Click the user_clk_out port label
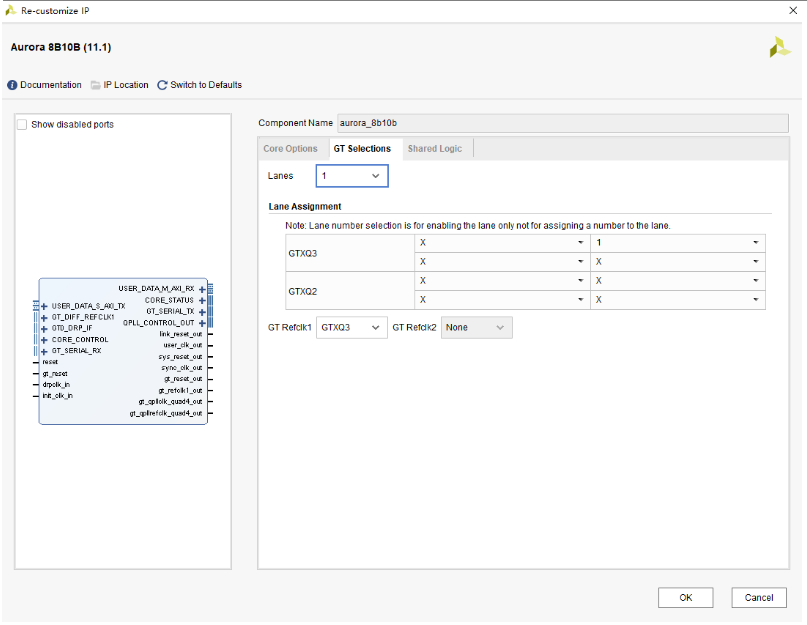 coord(183,345)
